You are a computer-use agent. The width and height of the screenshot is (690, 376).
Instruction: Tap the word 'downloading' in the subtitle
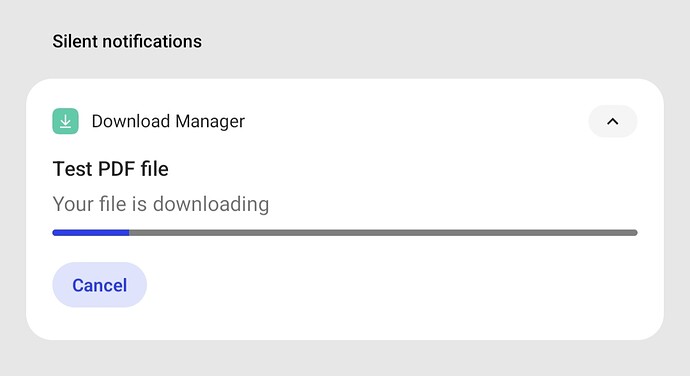point(211,204)
